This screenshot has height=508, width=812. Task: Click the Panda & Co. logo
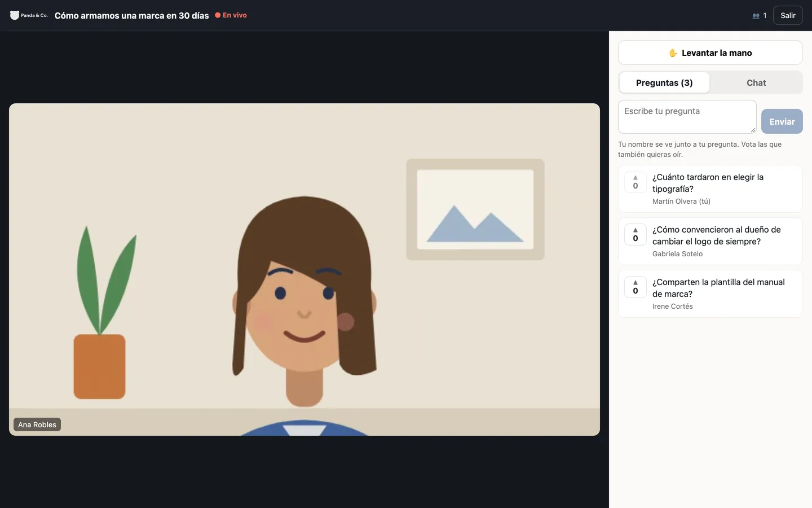[29, 15]
